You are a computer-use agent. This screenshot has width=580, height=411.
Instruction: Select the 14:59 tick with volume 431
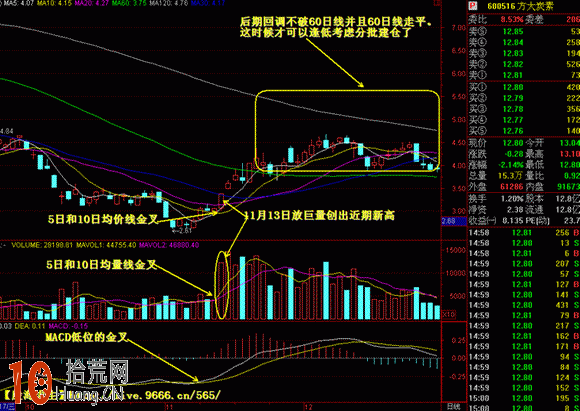[524, 305]
